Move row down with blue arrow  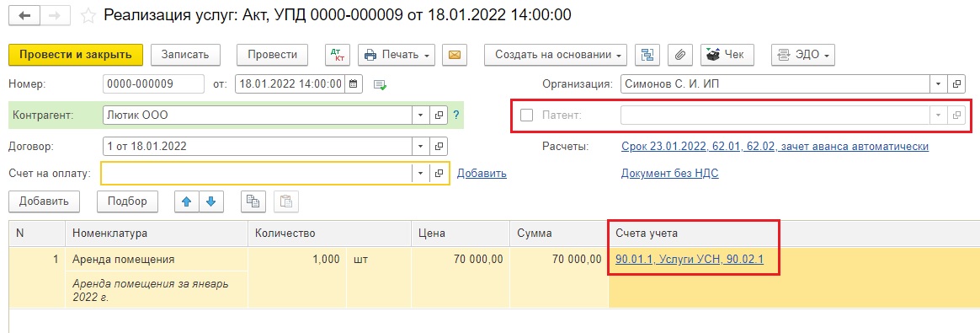point(210,201)
